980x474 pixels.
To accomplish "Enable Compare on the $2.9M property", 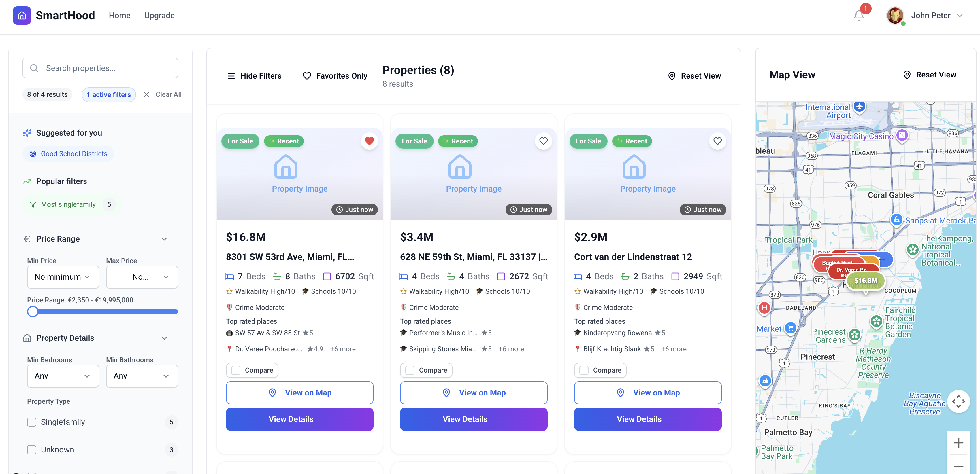I will [584, 370].
